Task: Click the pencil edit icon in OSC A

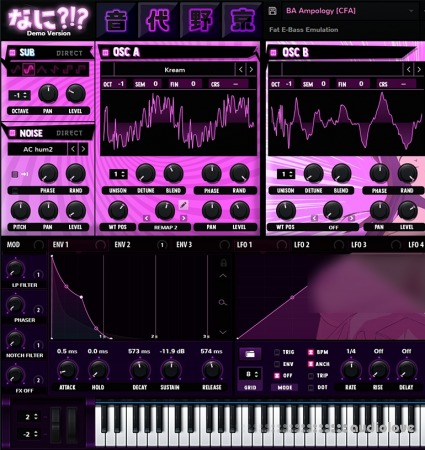Action: (183, 205)
